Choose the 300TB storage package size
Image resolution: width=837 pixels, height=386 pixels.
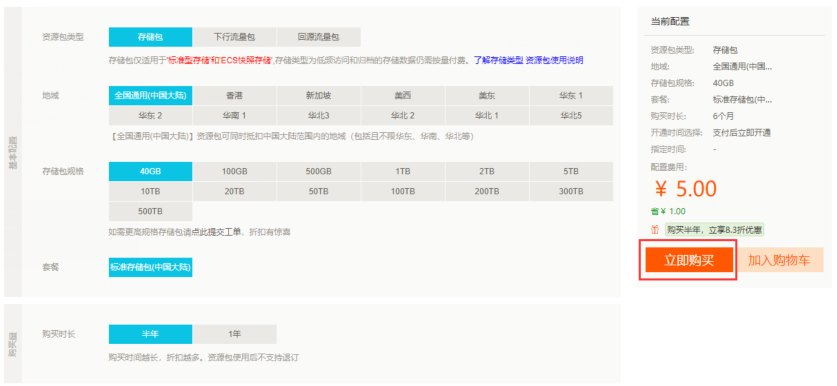click(571, 191)
